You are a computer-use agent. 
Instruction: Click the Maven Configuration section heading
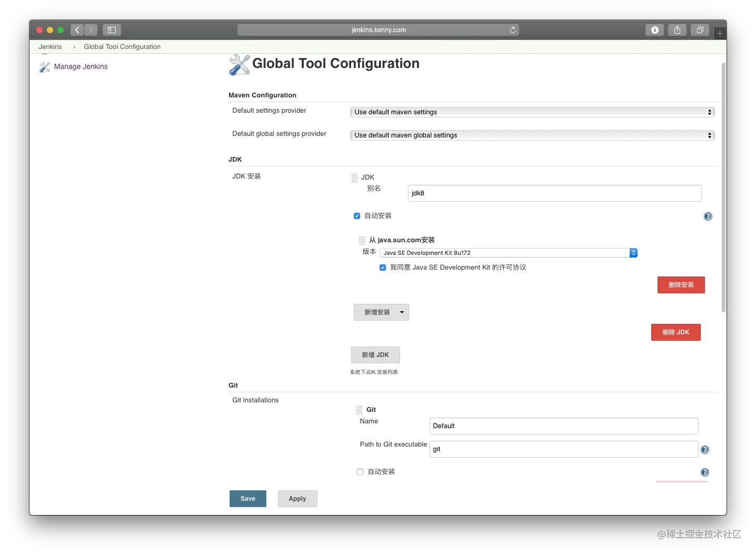(262, 95)
